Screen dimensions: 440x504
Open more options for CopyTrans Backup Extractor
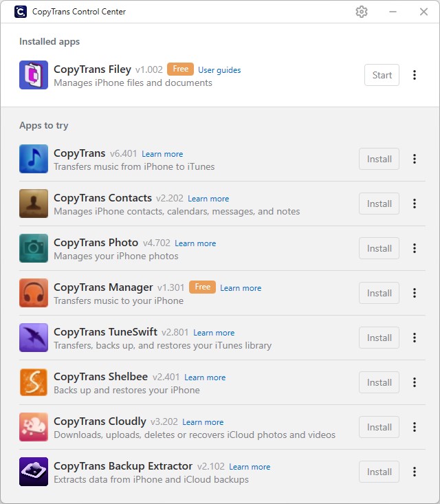click(x=415, y=472)
